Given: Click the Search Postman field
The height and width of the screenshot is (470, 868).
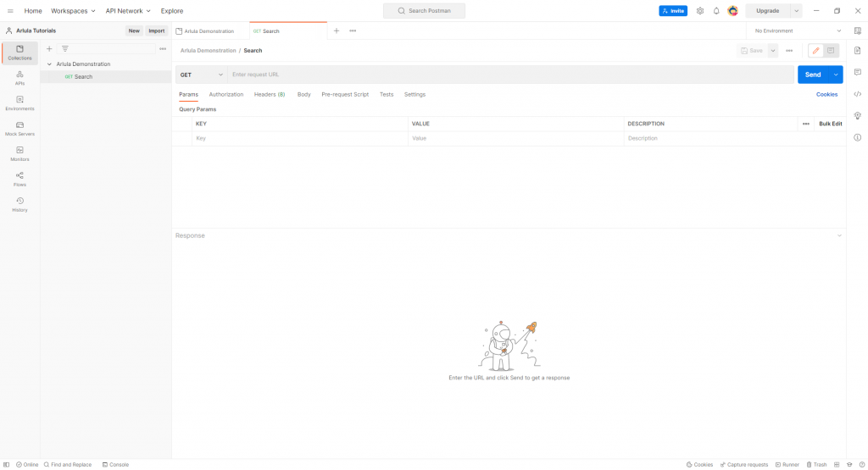Looking at the screenshot, I should point(424,11).
